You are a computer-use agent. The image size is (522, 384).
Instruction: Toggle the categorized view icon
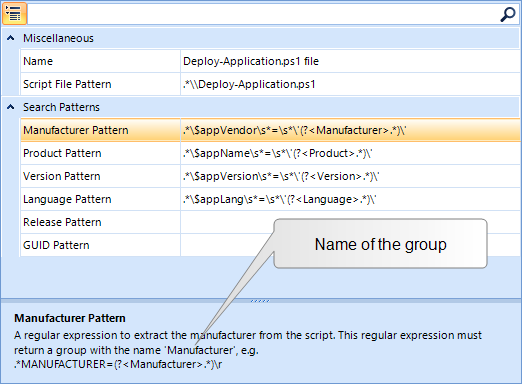(14, 14)
